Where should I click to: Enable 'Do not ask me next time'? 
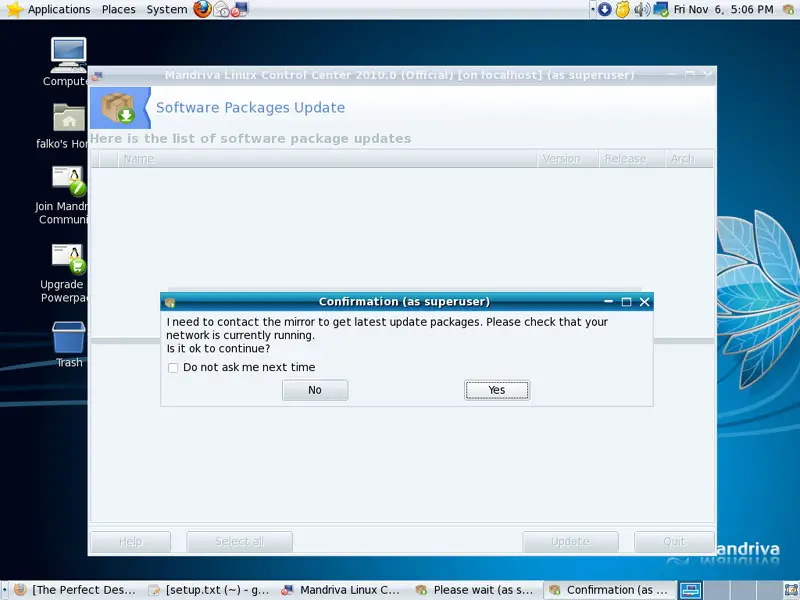click(174, 368)
